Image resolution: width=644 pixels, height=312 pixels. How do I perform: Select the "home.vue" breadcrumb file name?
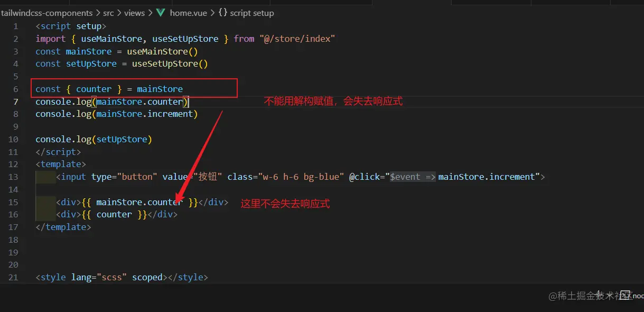pyautogui.click(x=189, y=13)
